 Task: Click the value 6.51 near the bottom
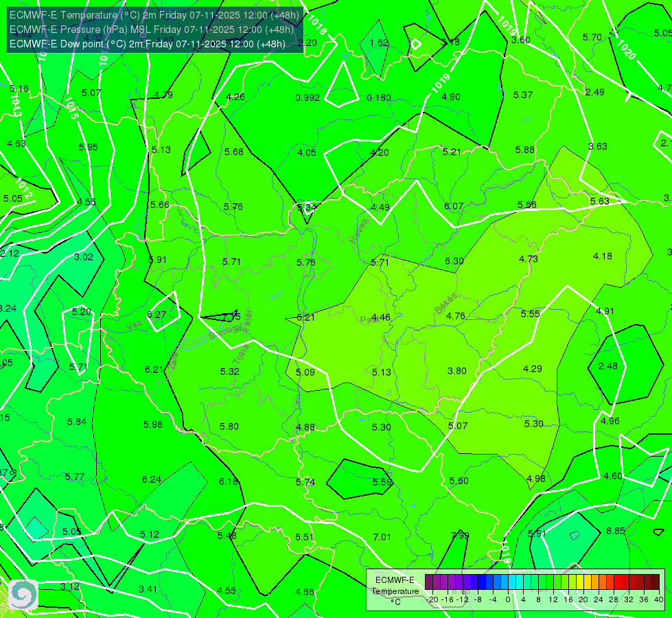click(305, 538)
